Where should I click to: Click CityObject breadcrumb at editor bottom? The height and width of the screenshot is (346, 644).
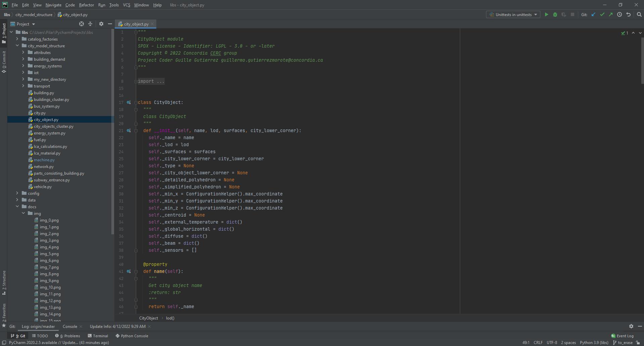click(149, 318)
